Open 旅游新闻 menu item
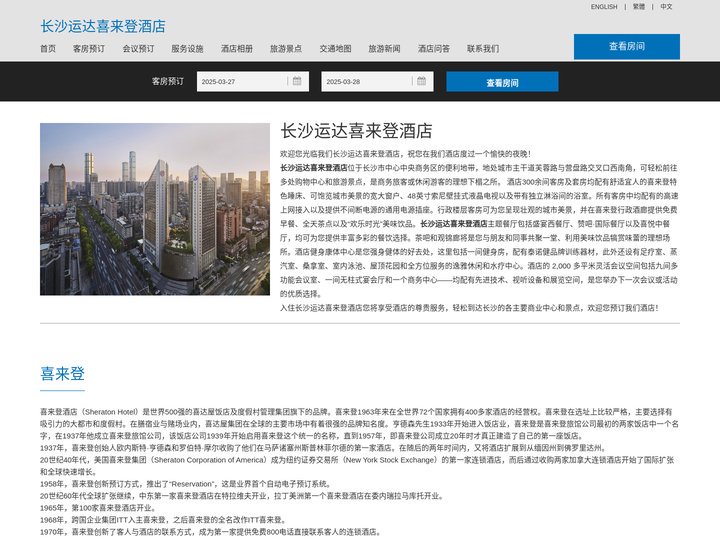The height and width of the screenshot is (540, 720). 384,49
